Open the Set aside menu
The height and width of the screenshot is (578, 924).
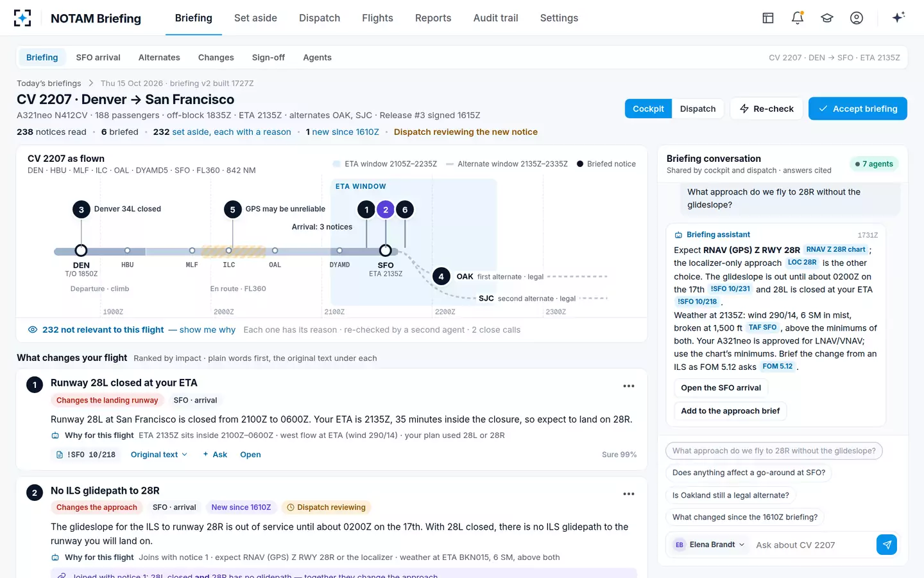[255, 18]
